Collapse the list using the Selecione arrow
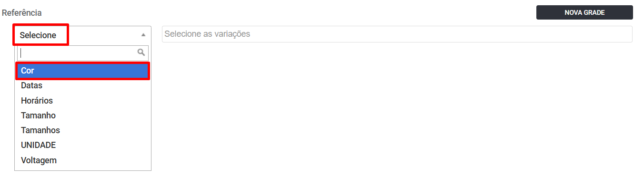The height and width of the screenshot is (179, 644). [x=143, y=35]
